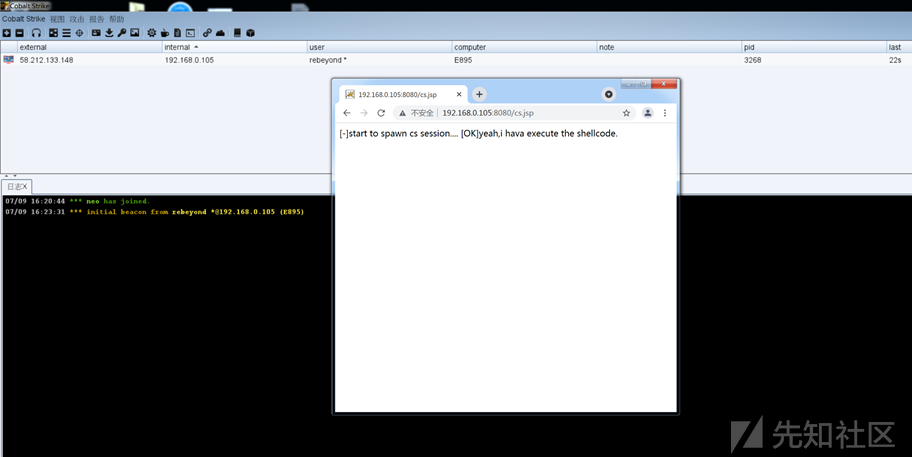The height and width of the screenshot is (457, 912).
Task: Click the log line 'neo has joined.'
Action: [77, 201]
